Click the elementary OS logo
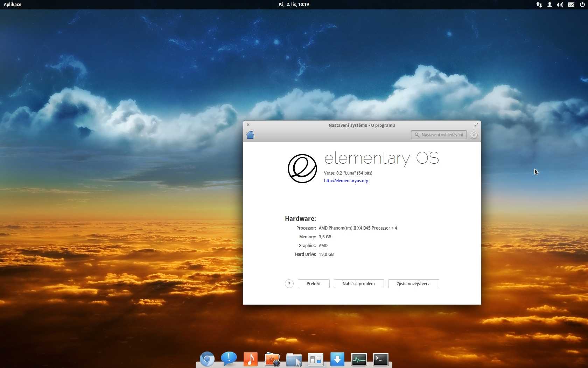588x368 pixels. pyautogui.click(x=302, y=169)
